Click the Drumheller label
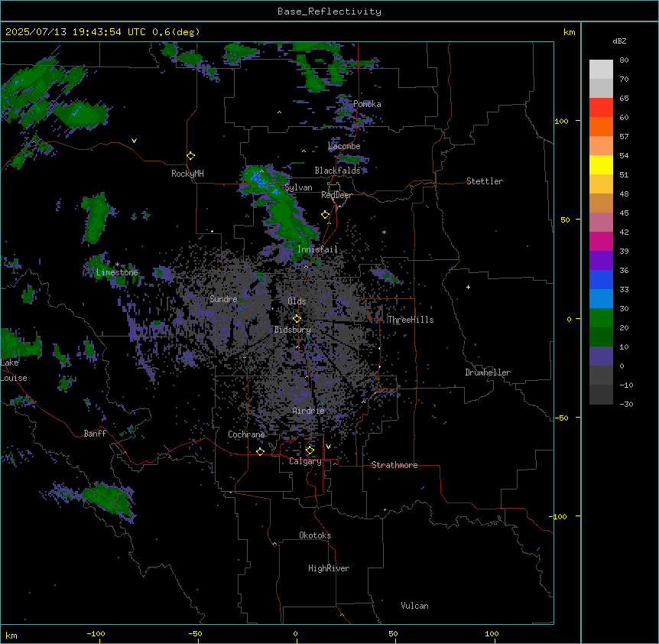 488,372
